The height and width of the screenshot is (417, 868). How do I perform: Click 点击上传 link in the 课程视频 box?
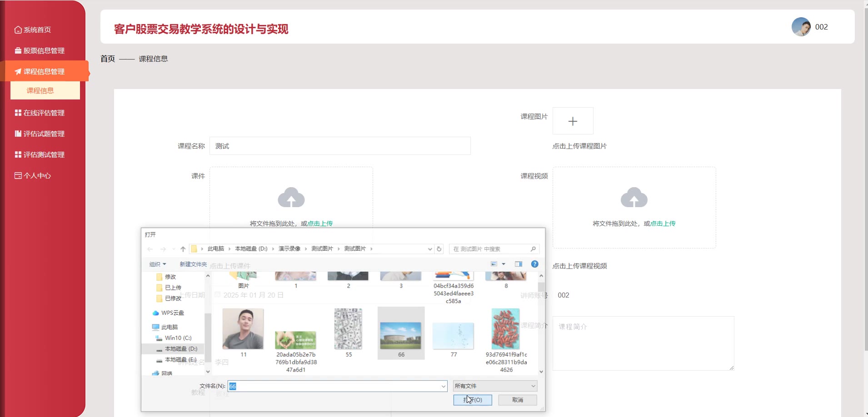click(x=663, y=223)
